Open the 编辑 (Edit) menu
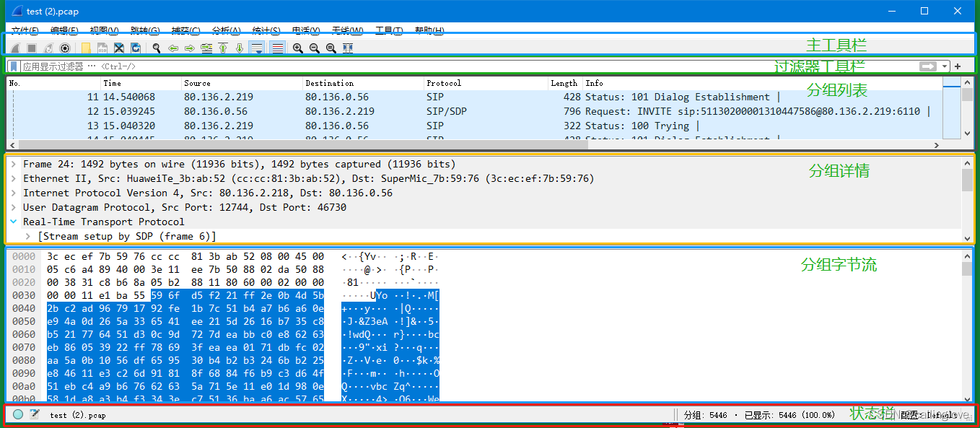 point(65,30)
